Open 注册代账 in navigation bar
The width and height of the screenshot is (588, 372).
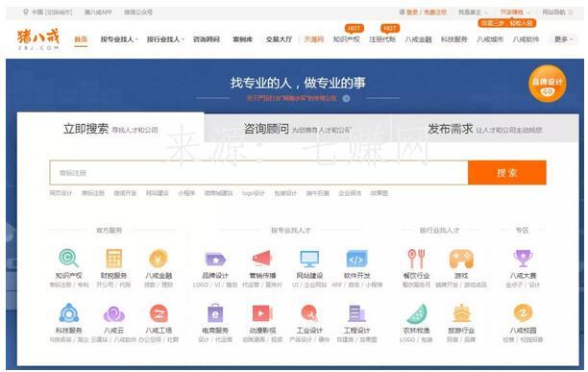[x=382, y=39]
